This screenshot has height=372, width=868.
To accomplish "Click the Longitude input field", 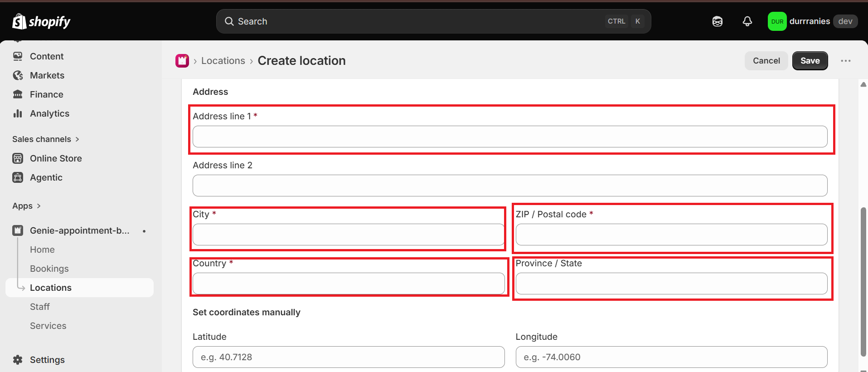I will tap(671, 357).
